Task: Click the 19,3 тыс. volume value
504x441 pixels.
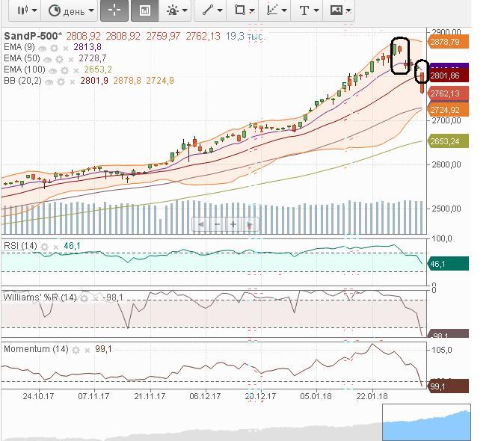Action: (245, 37)
